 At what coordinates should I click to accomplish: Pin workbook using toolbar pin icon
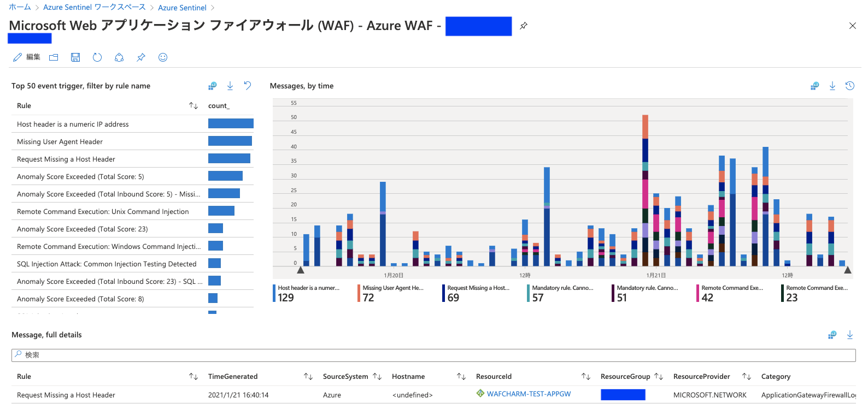coord(141,57)
